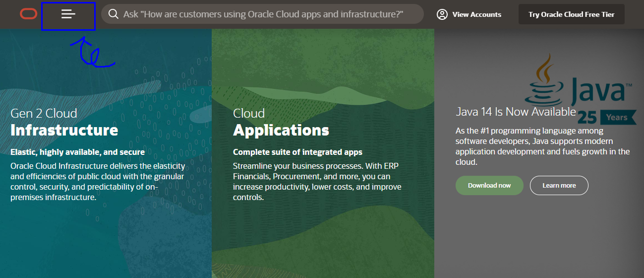Open the hamburger menu icon
The height and width of the screenshot is (278, 644).
click(x=68, y=14)
